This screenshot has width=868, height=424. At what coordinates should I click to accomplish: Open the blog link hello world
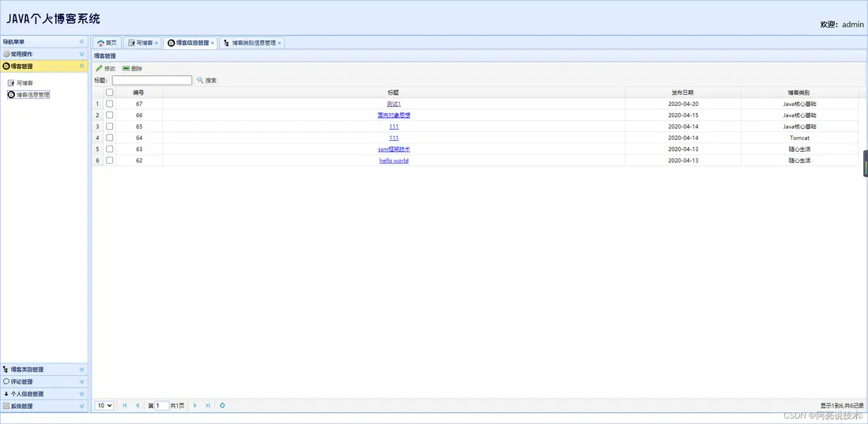[x=394, y=160]
